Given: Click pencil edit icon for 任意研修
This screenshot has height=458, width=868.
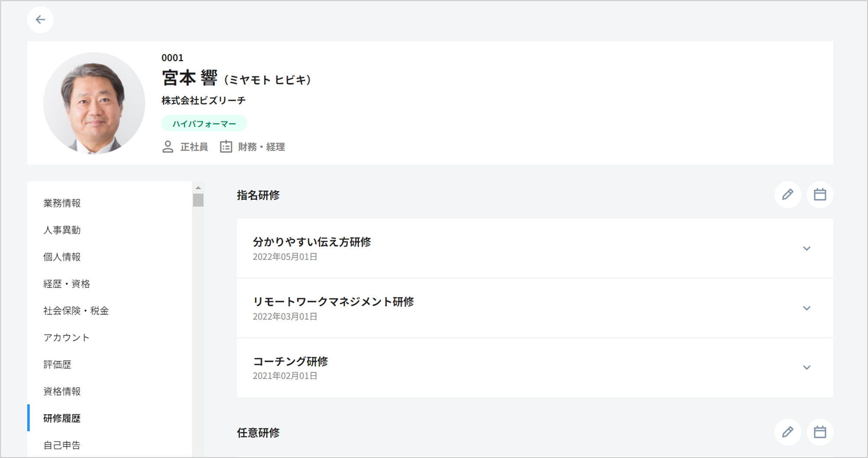Looking at the screenshot, I should click(x=787, y=432).
